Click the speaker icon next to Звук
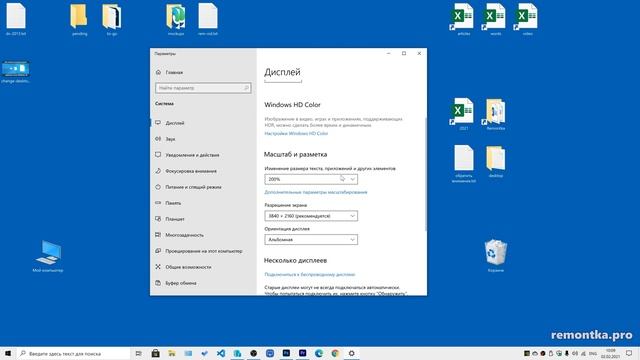This screenshot has width=640, height=360. (158, 139)
